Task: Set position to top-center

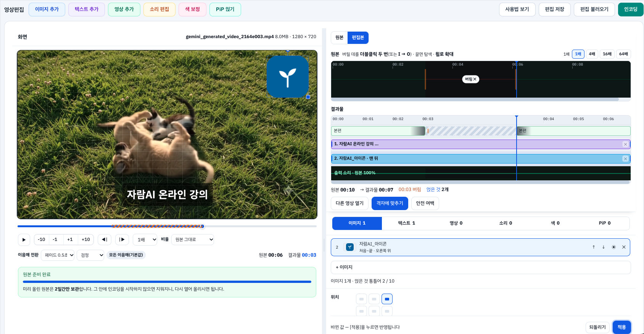Action: (374, 299)
